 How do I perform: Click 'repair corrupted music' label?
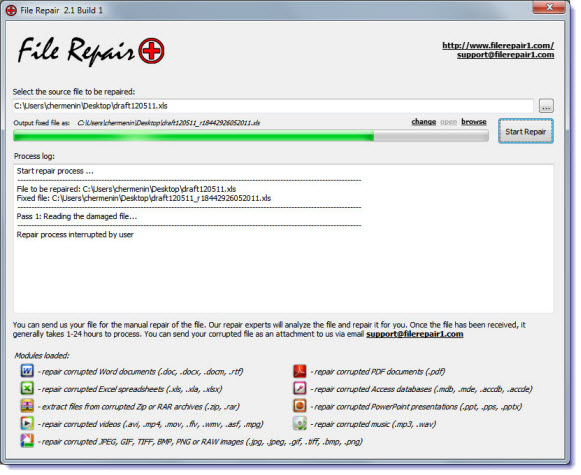point(373,424)
